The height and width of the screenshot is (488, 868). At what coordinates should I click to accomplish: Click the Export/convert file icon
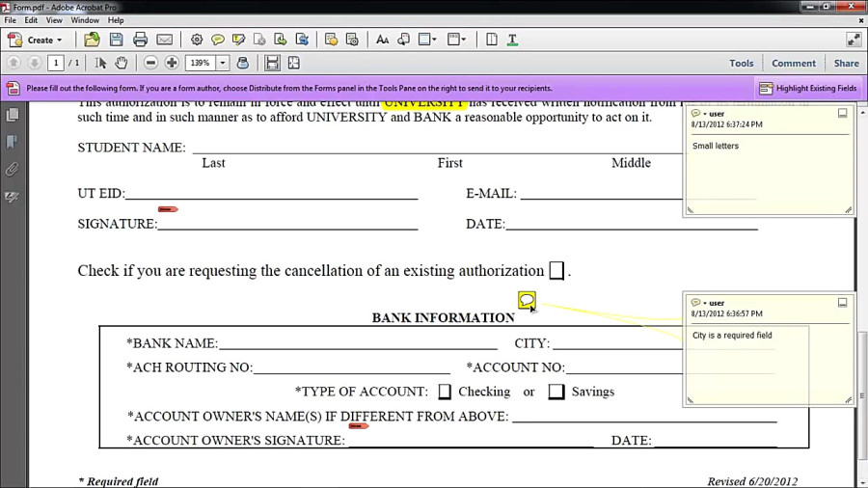[x=302, y=40]
